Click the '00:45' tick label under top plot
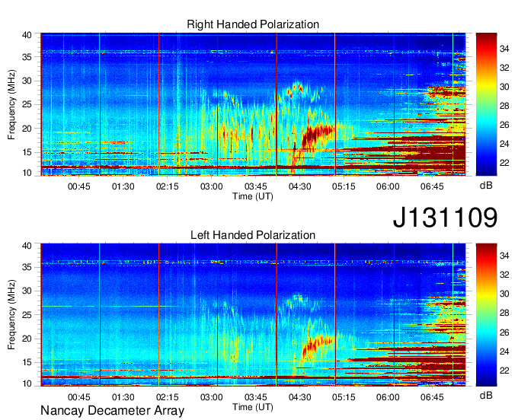Image resolution: width=518 pixels, height=420 pixels. click(79, 186)
